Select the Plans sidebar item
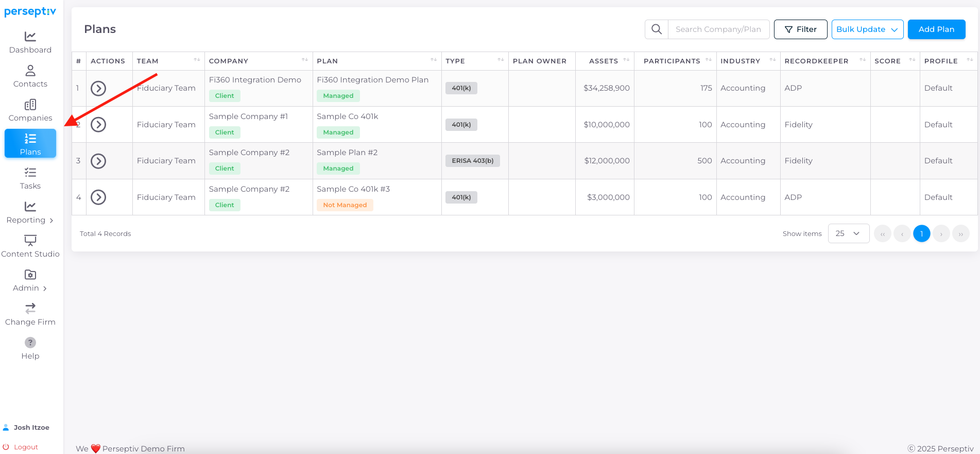This screenshot has height=454, width=980. pos(30,143)
